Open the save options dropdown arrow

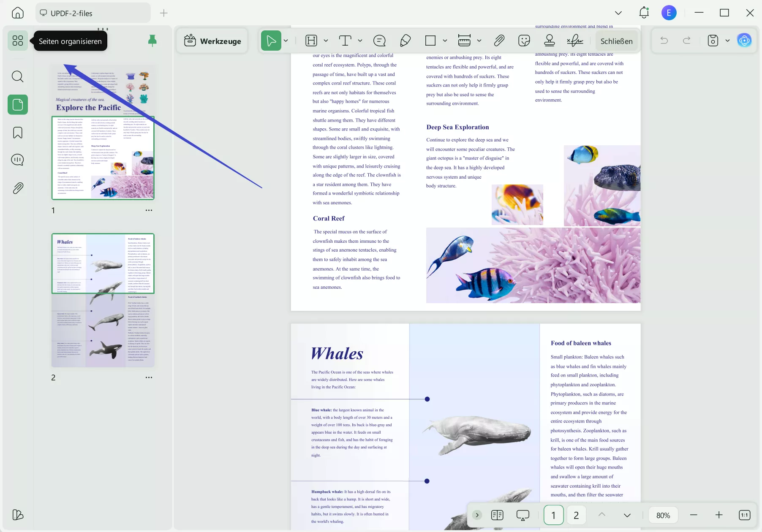click(727, 41)
